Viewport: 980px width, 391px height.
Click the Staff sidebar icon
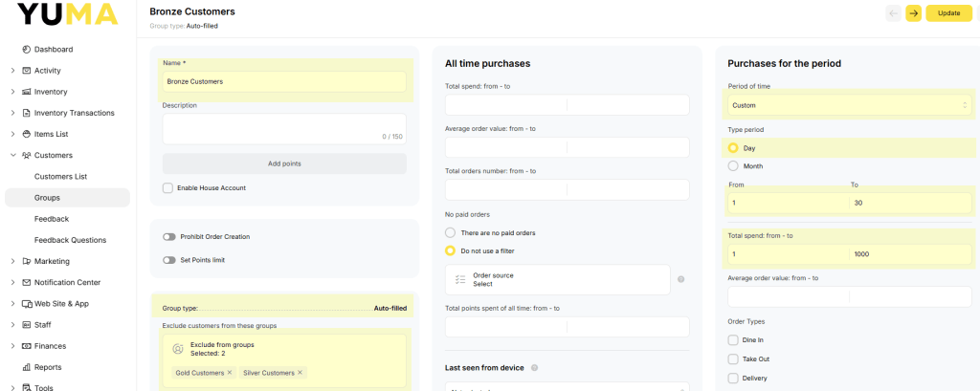click(26, 325)
